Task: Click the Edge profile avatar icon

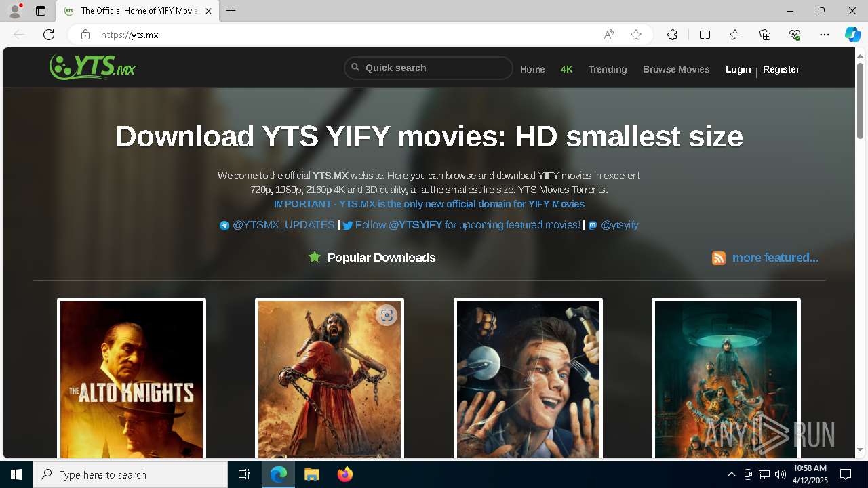Action: tap(14, 11)
